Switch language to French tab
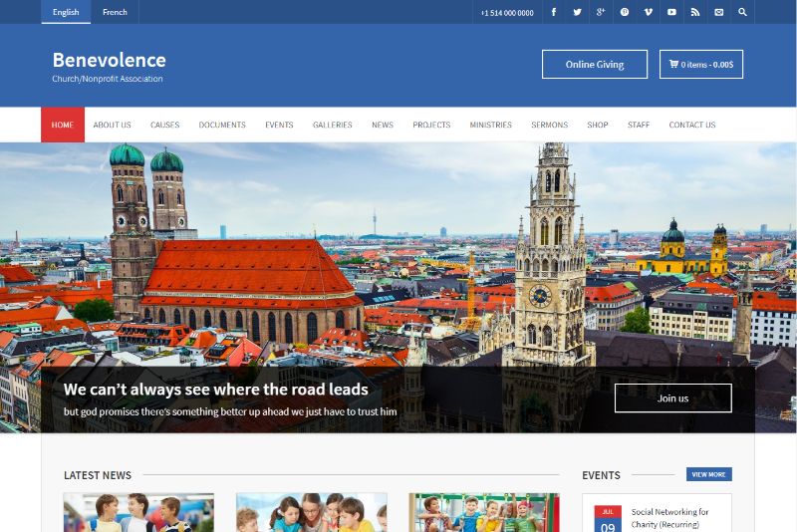 click(115, 12)
